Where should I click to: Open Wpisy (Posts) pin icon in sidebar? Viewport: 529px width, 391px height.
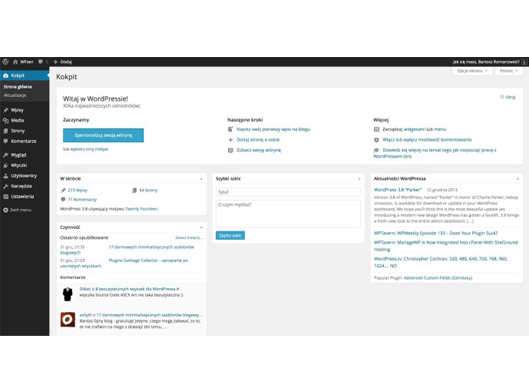[6, 110]
